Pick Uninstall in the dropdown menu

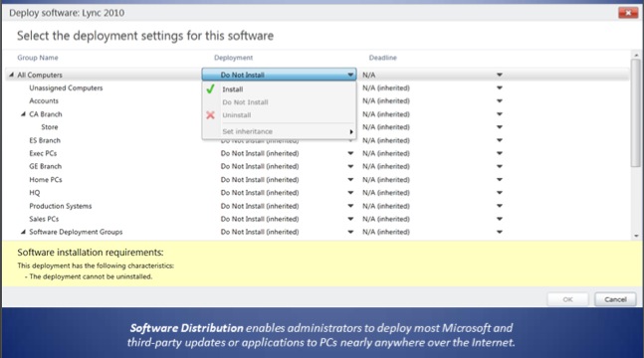click(x=237, y=115)
